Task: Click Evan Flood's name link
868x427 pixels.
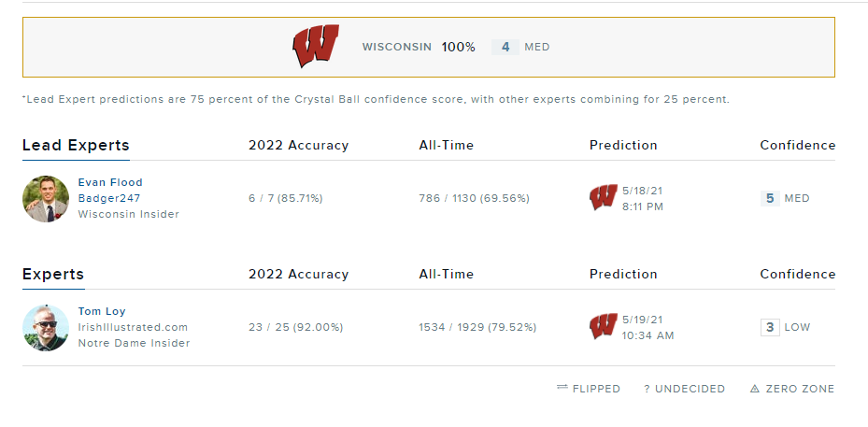Action: point(110,182)
